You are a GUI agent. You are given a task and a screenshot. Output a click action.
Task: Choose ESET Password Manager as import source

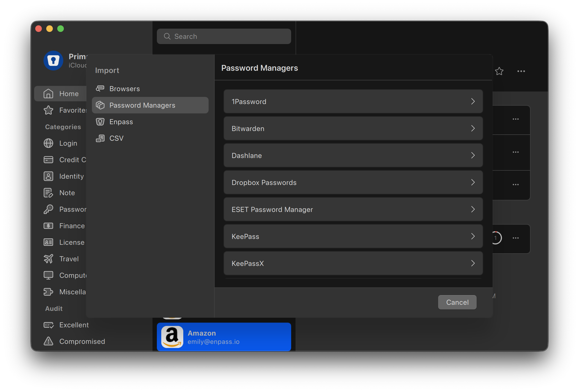[x=353, y=209]
